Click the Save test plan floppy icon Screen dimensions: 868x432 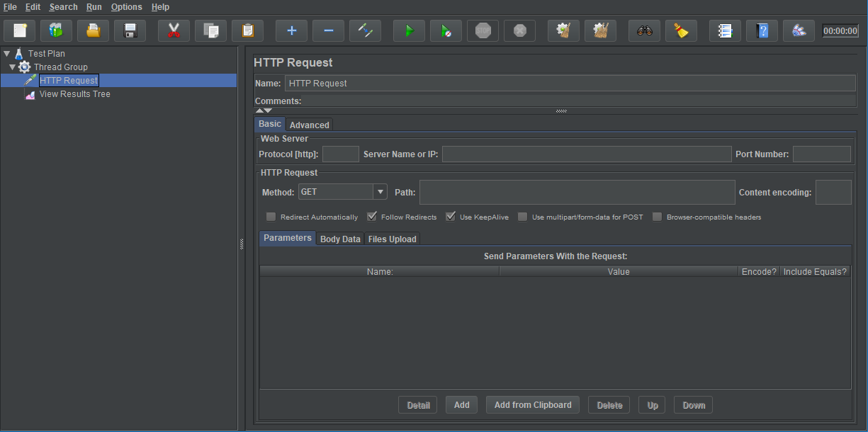(130, 30)
